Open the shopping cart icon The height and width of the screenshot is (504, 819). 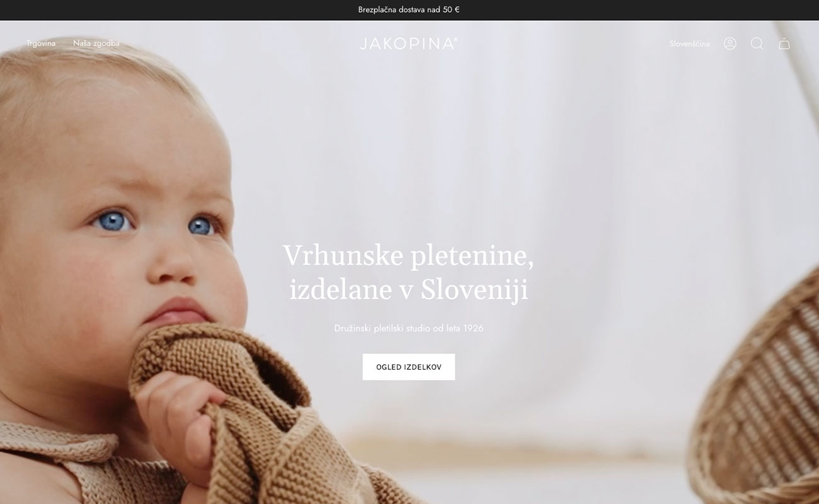(x=784, y=43)
